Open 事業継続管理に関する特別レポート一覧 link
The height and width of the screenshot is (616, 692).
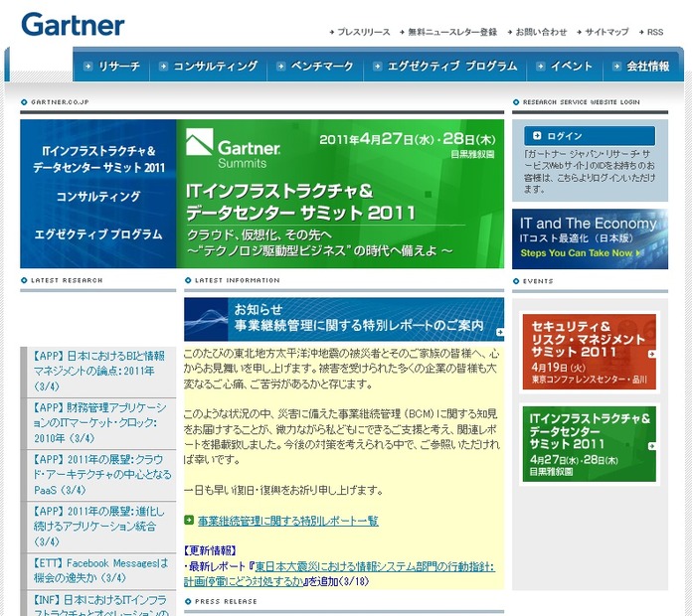coord(287,521)
